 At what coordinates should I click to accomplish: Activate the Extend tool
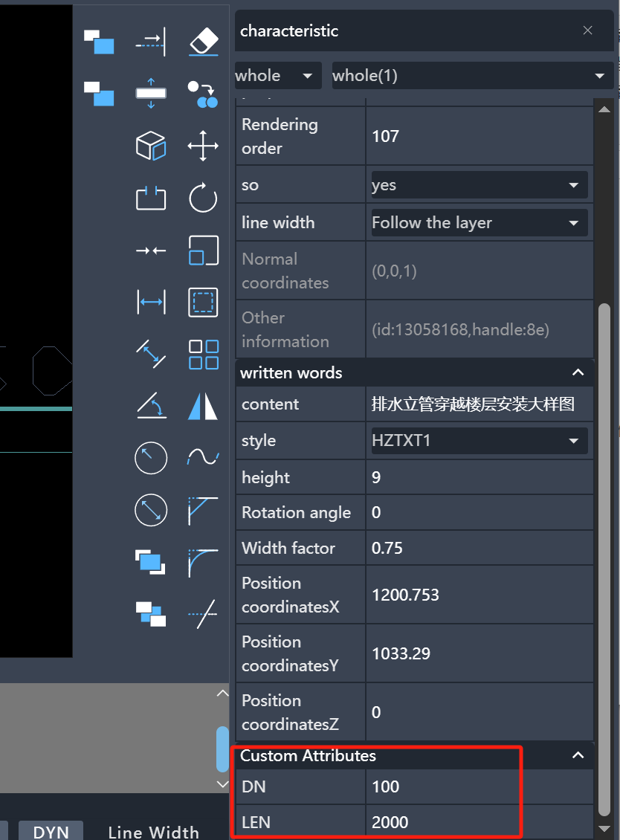click(151, 41)
